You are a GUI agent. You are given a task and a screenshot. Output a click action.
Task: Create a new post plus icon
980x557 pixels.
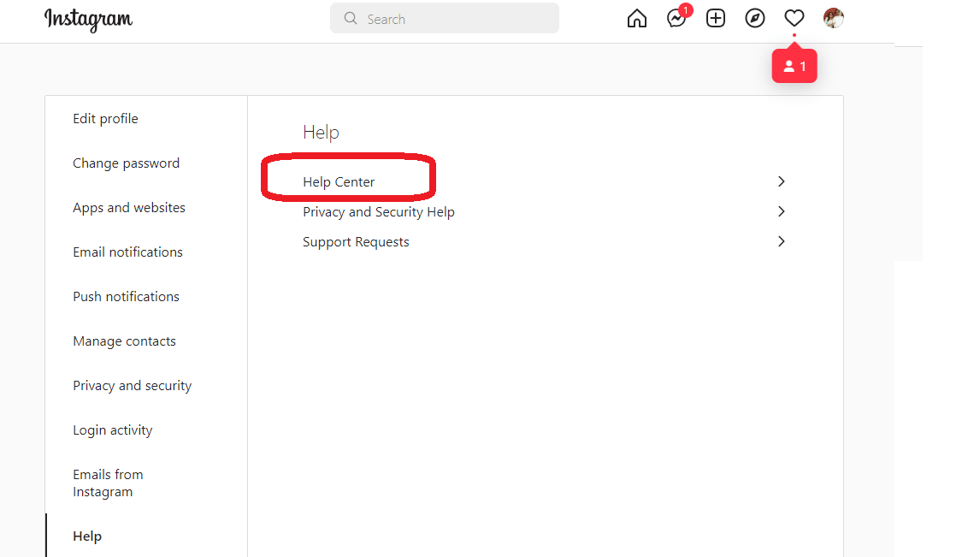716,18
